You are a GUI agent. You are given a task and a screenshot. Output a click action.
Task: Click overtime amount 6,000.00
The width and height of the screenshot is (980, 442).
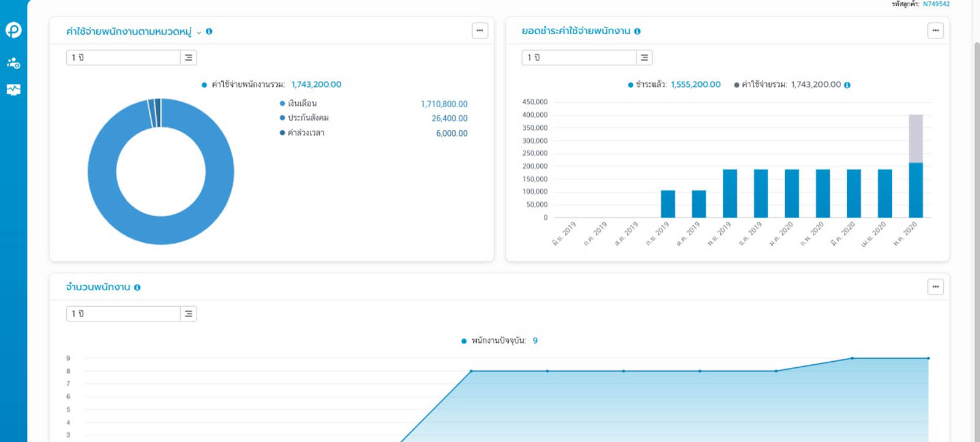(452, 133)
